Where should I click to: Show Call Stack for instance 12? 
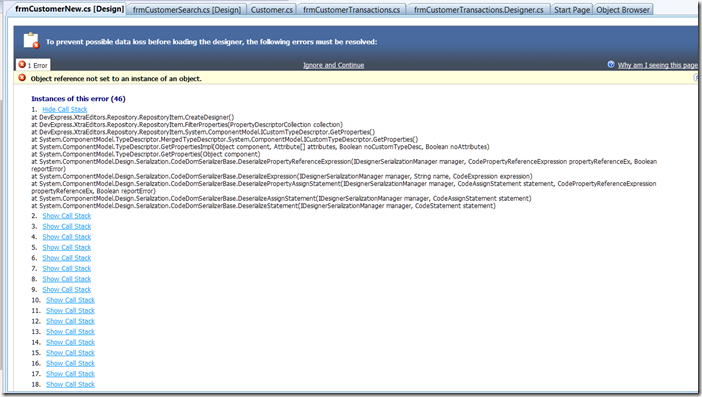tap(70, 321)
